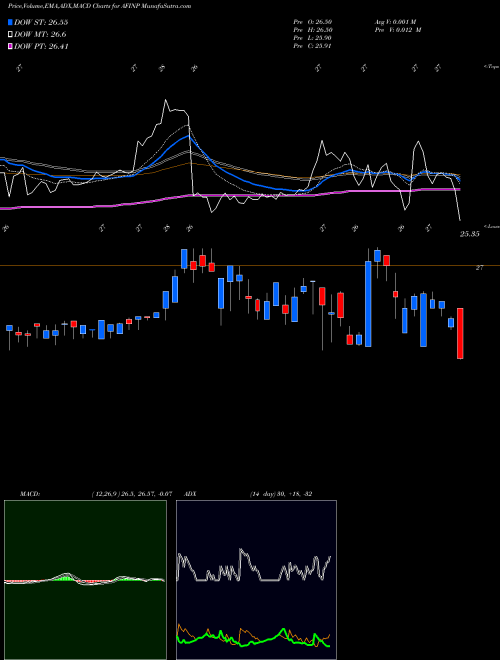
Task: Click the MACD (12,26,9) parameter values
Action: [131, 494]
